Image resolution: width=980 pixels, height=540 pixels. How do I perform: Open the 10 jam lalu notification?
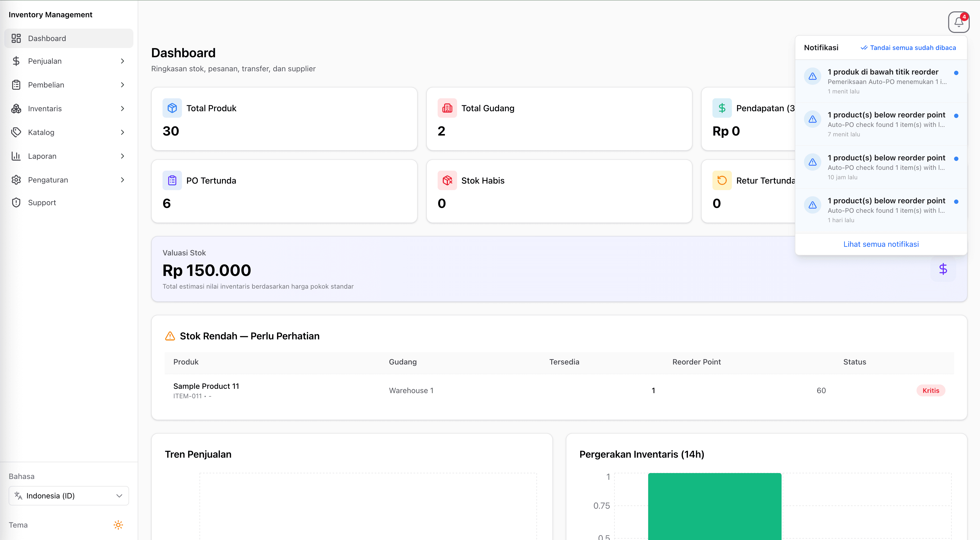tap(881, 167)
